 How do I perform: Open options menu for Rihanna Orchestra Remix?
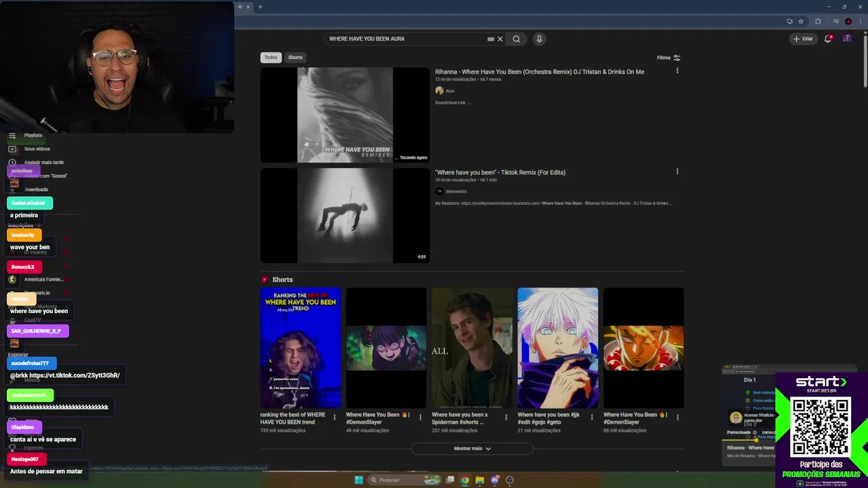point(677,70)
